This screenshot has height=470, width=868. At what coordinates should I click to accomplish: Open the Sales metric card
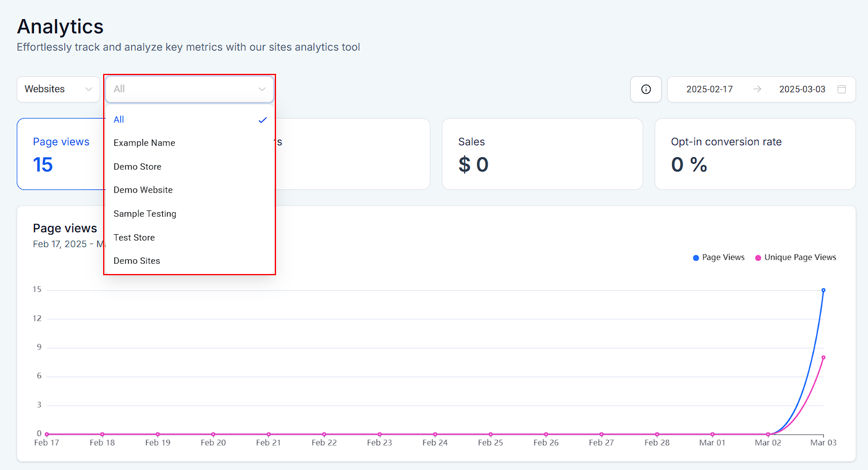[x=542, y=154]
